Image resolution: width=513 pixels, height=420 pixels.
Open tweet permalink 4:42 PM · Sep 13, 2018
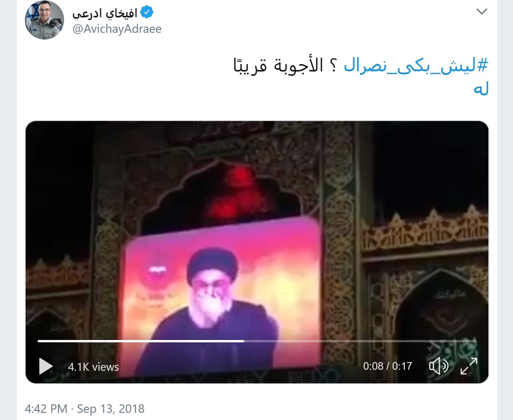tap(85, 409)
